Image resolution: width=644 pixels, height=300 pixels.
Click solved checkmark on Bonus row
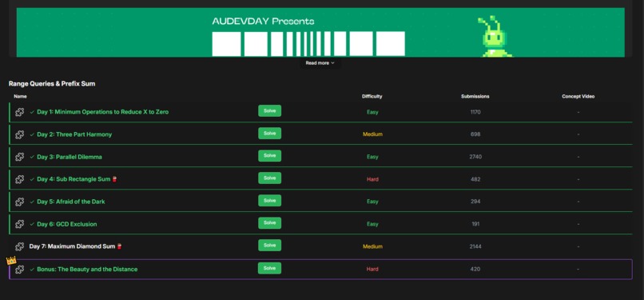point(32,269)
